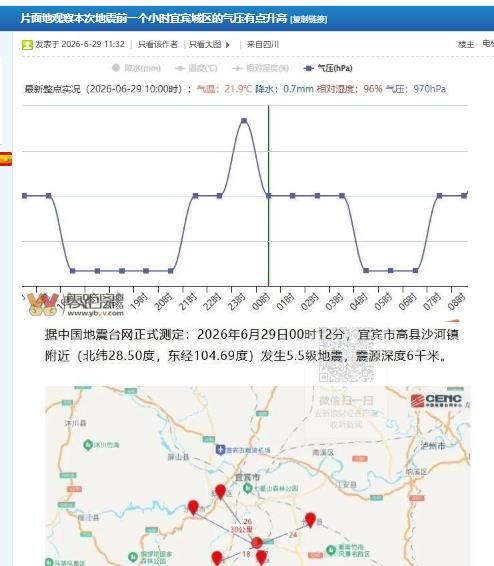The width and height of the screenshot is (494, 566).
Task: Click the last pressure point at chart's right edge
Action: 464,196
